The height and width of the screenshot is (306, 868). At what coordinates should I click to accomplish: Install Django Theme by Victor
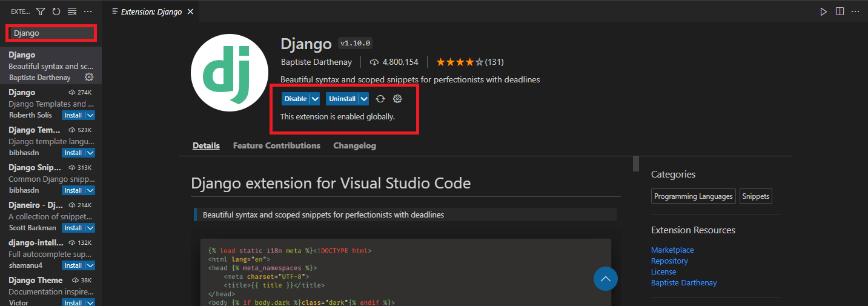(x=73, y=302)
